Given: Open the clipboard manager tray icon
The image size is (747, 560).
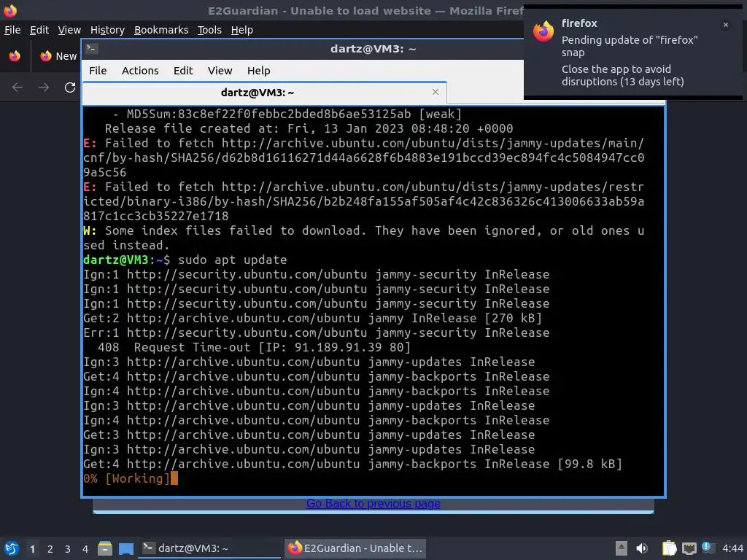Looking at the screenshot, I should (669, 548).
